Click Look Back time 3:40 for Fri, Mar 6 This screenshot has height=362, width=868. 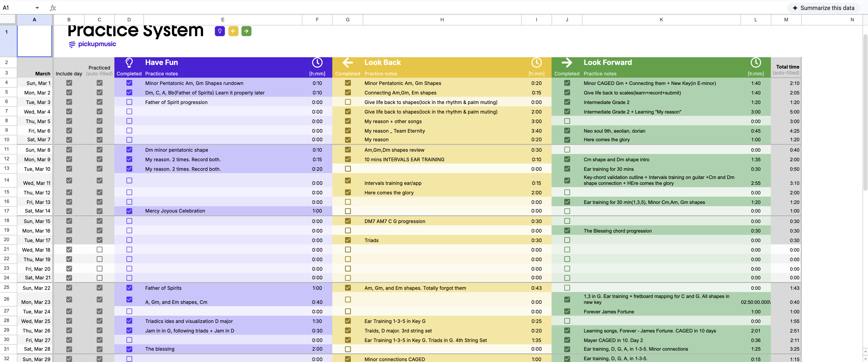pyautogui.click(x=536, y=131)
